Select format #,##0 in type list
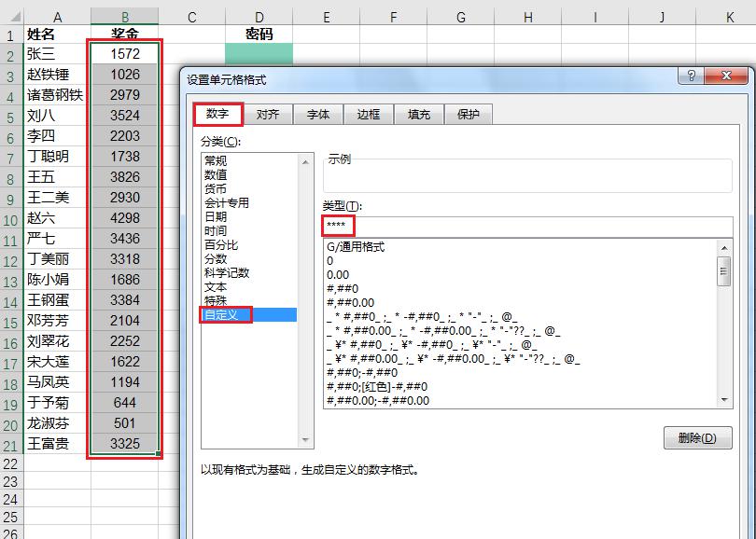Viewport: 756px width, 539px height. 343,289
